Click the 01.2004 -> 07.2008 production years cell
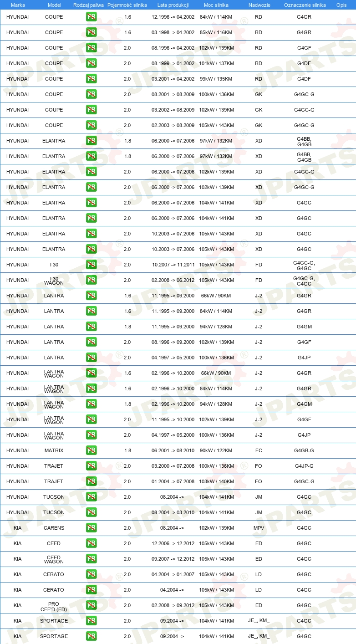 pos(173,481)
